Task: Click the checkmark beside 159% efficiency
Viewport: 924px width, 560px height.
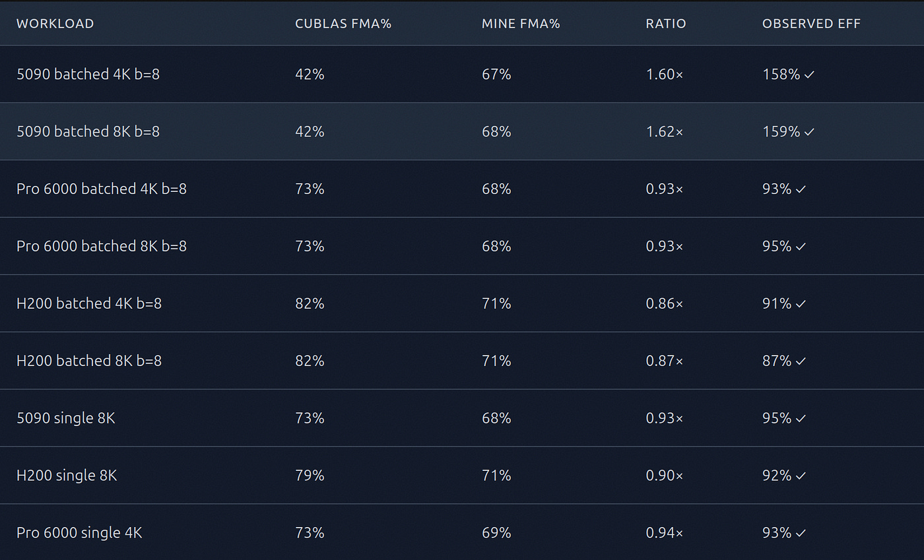Action: [x=809, y=133]
